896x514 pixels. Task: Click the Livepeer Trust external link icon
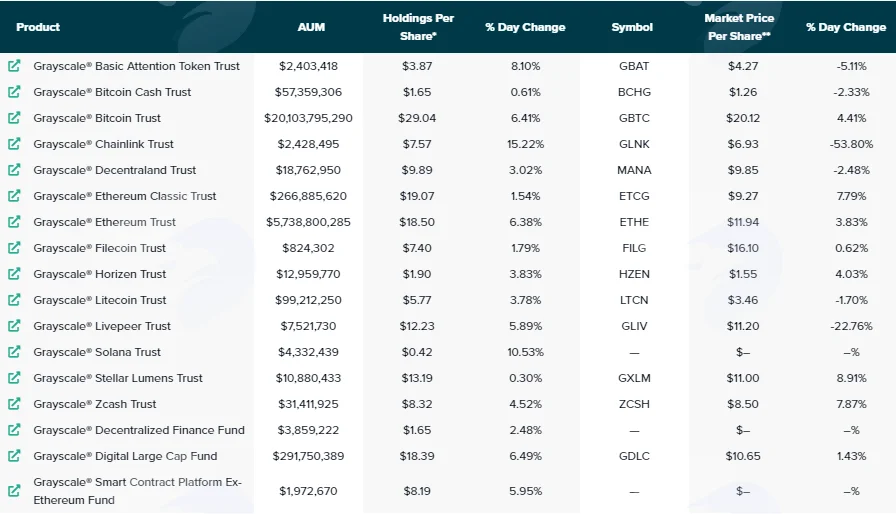click(x=14, y=326)
